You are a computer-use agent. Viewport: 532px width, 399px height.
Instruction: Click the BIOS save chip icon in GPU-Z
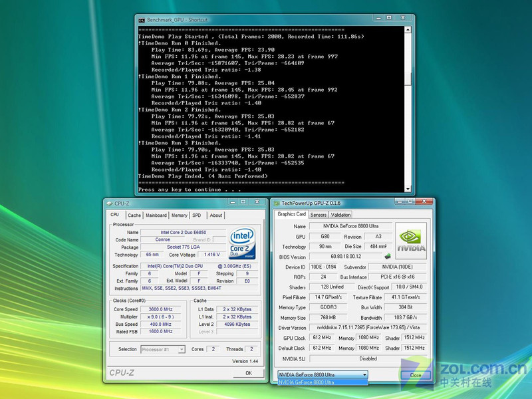pyautogui.click(x=388, y=256)
